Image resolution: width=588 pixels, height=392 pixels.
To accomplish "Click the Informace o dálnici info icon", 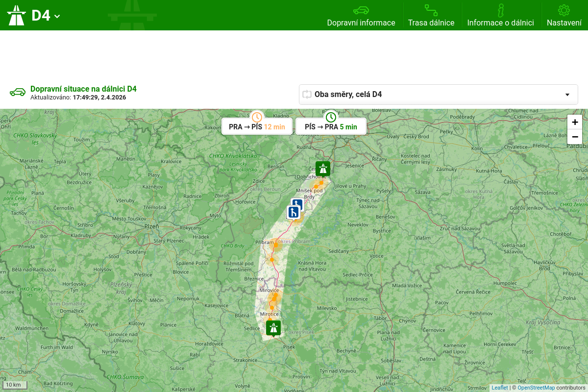I will coord(500,10).
